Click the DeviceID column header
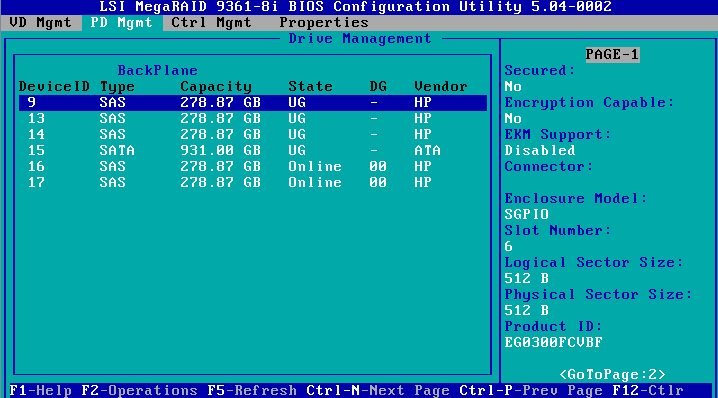Image resolution: width=718 pixels, height=398 pixels. coord(54,87)
